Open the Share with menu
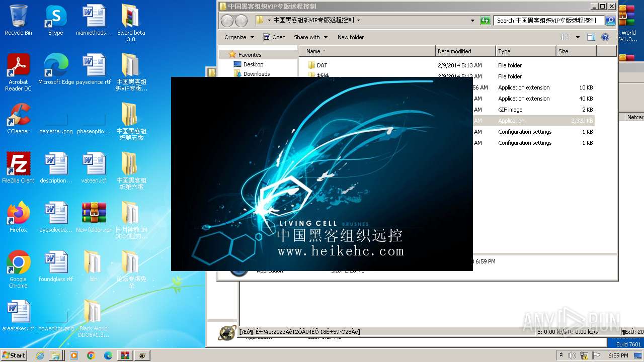 click(x=310, y=37)
